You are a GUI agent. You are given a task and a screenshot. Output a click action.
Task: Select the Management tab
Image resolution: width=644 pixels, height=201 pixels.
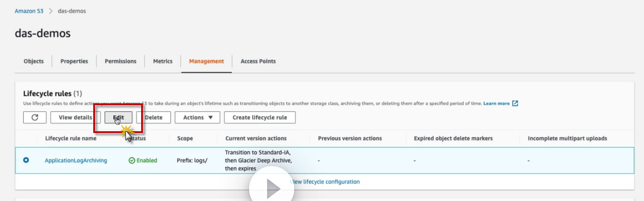click(207, 61)
